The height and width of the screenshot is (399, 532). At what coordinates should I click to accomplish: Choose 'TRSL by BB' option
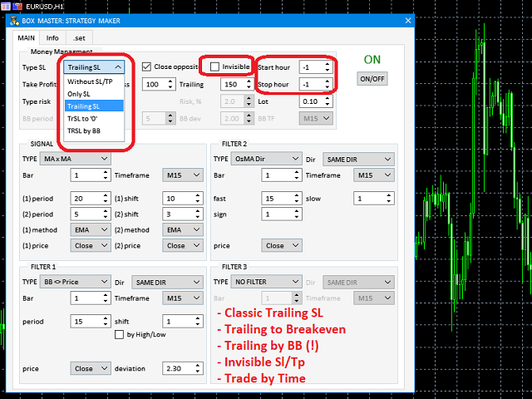84,131
